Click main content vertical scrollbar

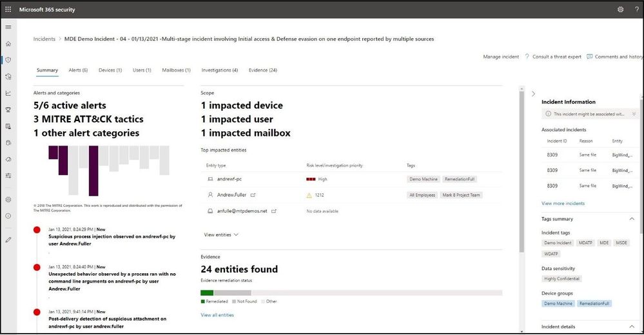[522, 173]
